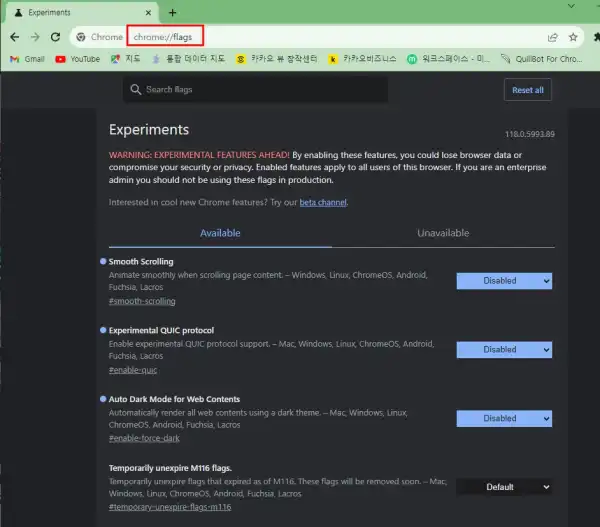
Task: Click the forward navigation arrow
Action: tap(36, 37)
